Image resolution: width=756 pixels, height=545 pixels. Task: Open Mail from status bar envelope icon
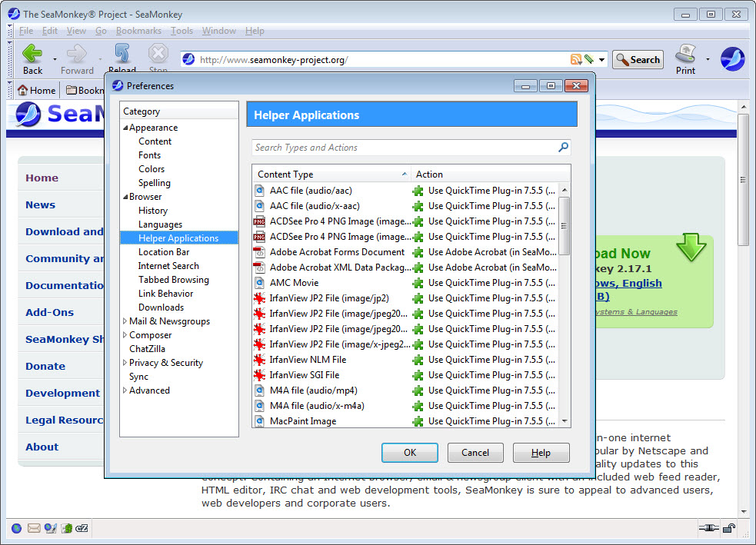point(34,528)
